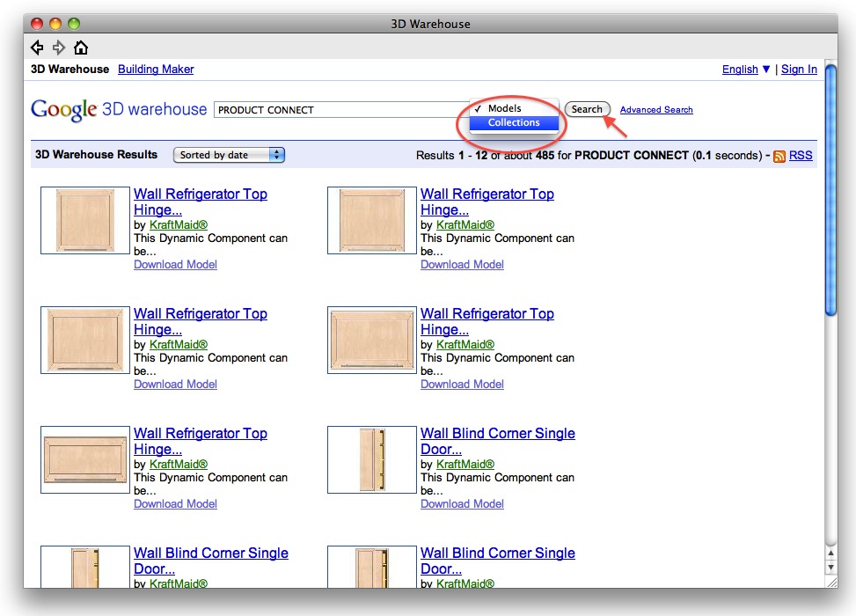Open third row left Wall Refrigerator Top Hinge title
The height and width of the screenshot is (616, 856).
click(x=201, y=441)
